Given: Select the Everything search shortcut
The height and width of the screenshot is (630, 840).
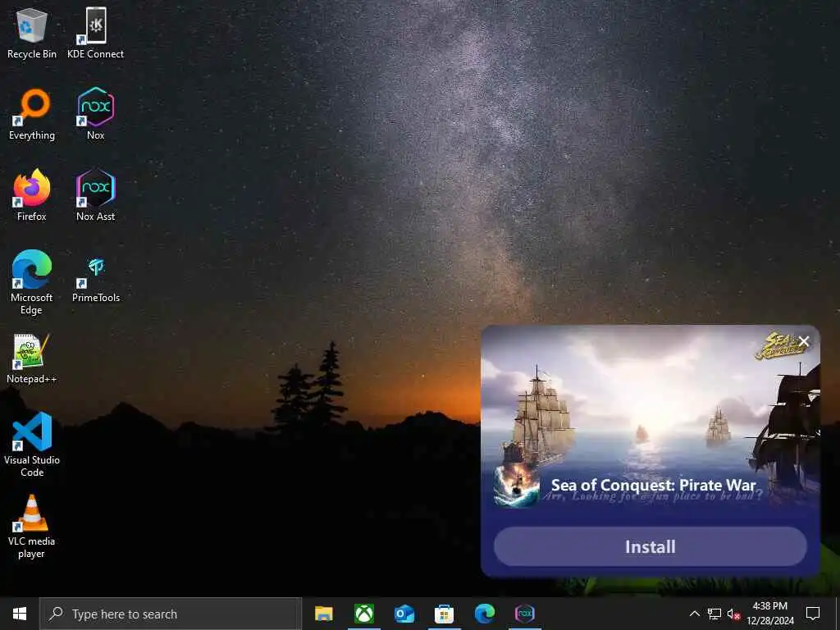Looking at the screenshot, I should pyautogui.click(x=32, y=115).
